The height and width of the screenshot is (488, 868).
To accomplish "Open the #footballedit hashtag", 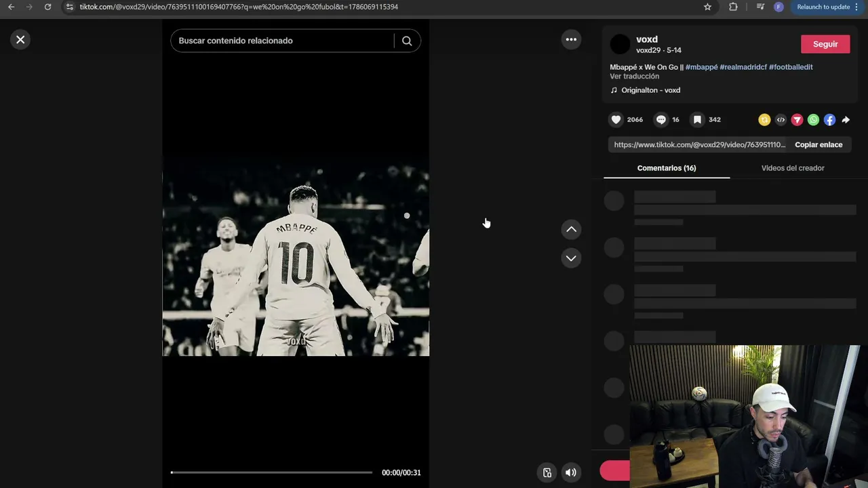I will point(791,67).
